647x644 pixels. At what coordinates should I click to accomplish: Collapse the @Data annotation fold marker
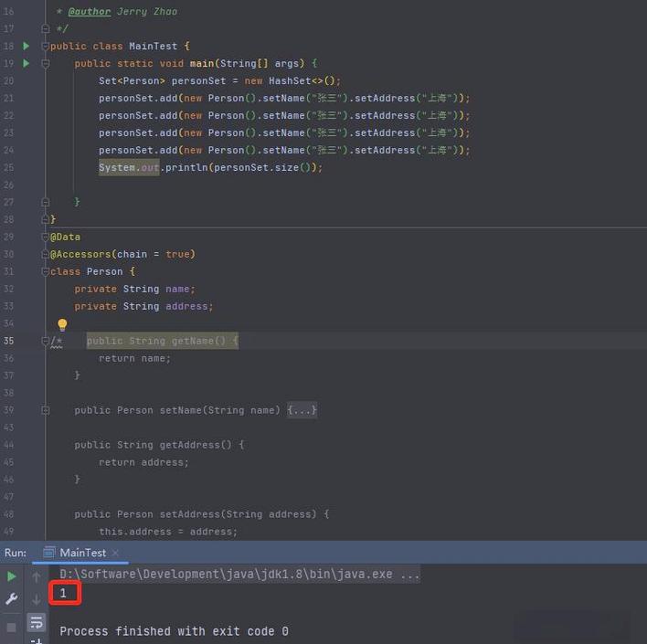click(x=46, y=237)
